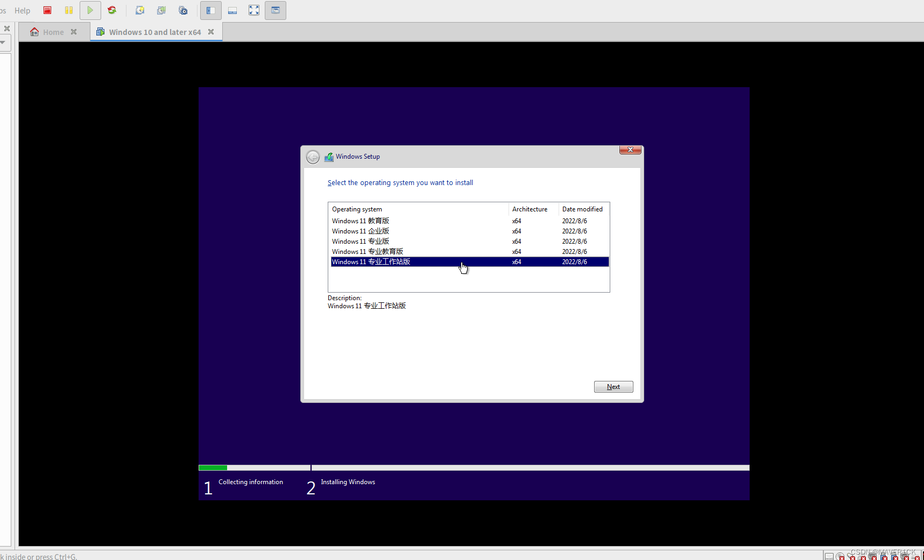Click the Date modified column header
The image size is (924, 560).
[x=584, y=209]
